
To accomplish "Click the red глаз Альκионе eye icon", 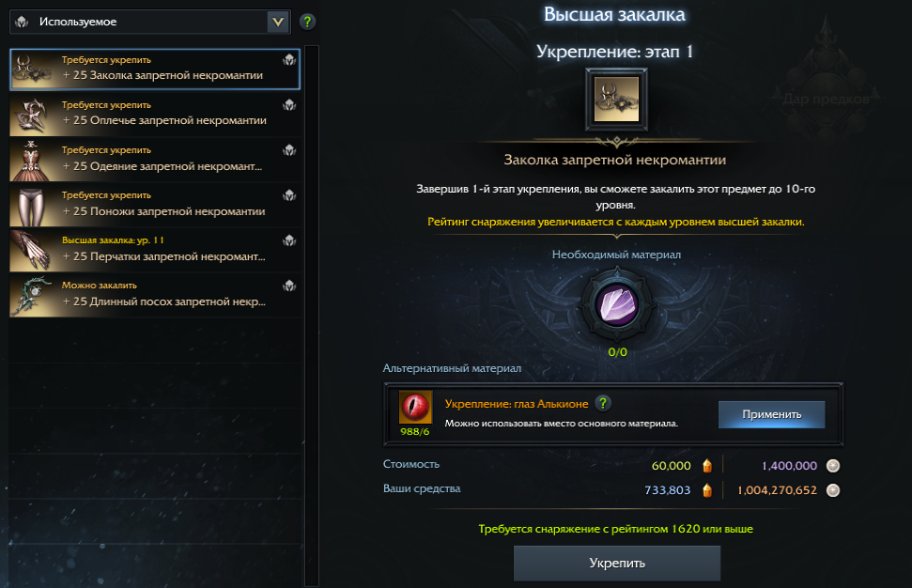I will tap(415, 407).
